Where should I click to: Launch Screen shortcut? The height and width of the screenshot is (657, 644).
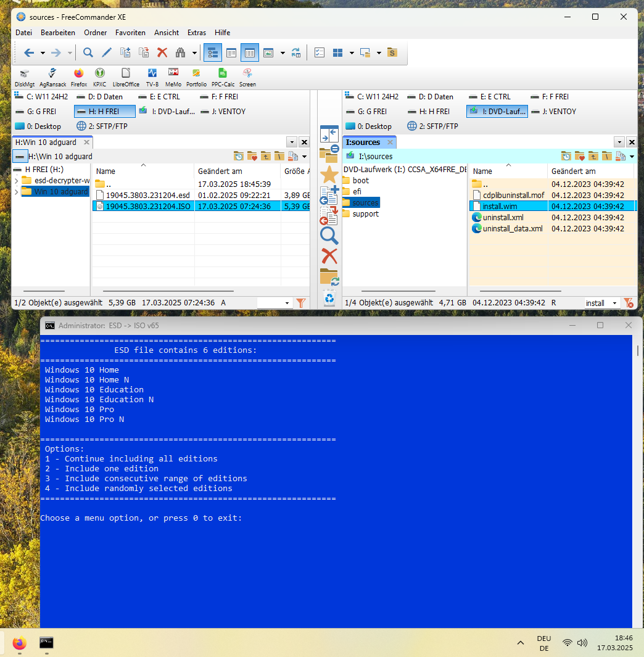pos(247,78)
